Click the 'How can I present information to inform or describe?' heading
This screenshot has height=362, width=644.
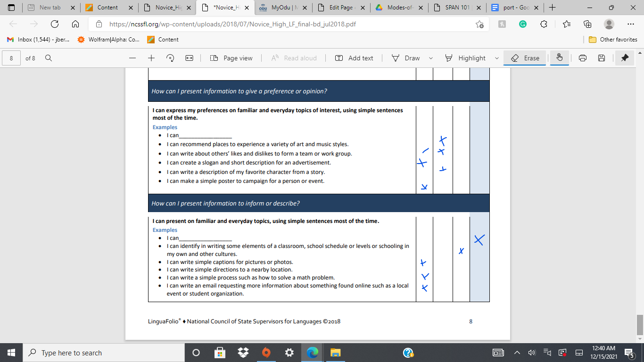pyautogui.click(x=225, y=203)
